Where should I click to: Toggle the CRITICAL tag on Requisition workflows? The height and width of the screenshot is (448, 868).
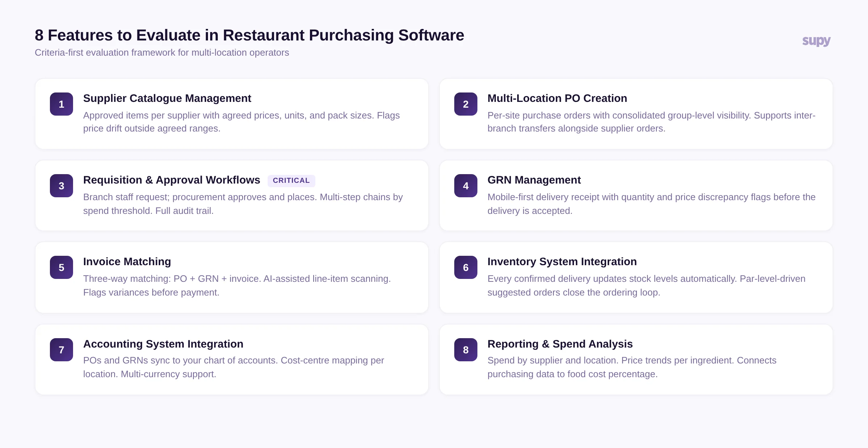click(x=292, y=180)
